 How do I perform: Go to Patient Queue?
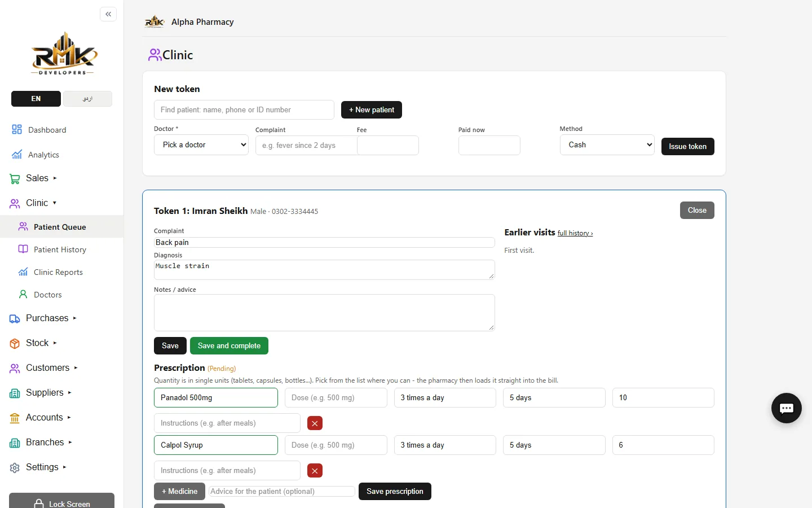tap(60, 227)
